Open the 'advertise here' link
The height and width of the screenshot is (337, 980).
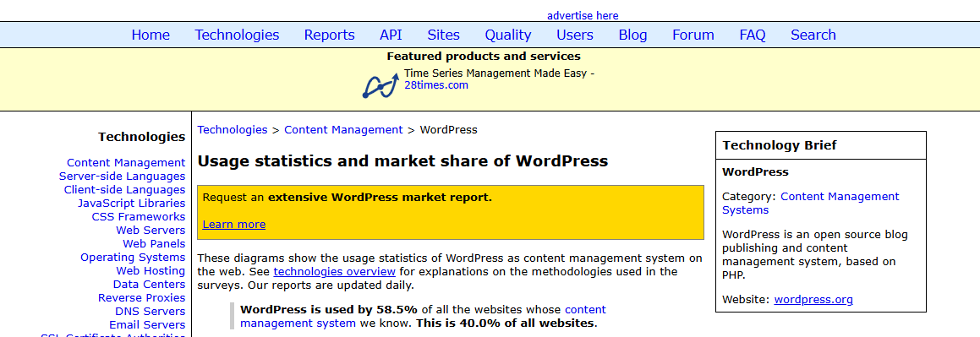pos(583,15)
